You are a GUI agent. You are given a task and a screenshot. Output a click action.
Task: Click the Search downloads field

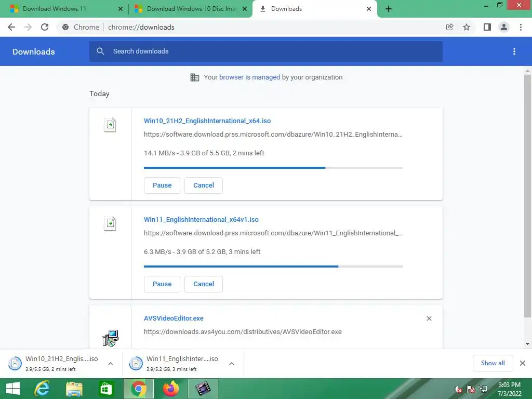tap(266, 51)
